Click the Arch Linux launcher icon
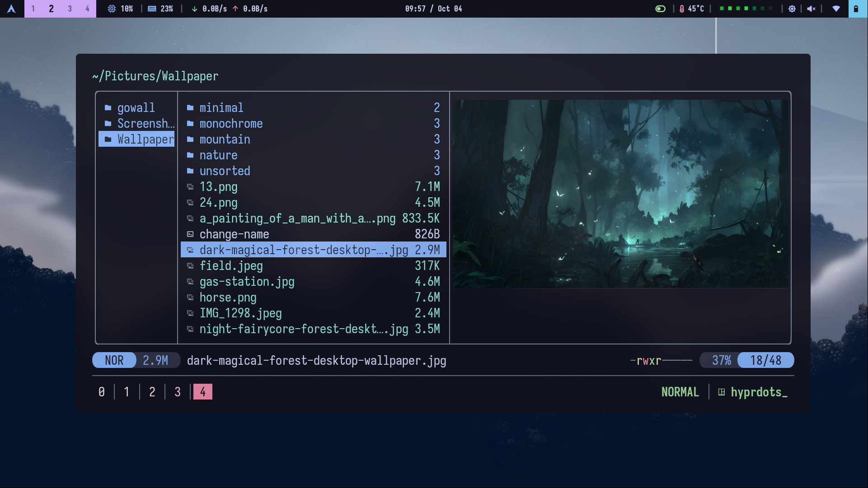Viewport: 868px width, 488px height. [12, 9]
